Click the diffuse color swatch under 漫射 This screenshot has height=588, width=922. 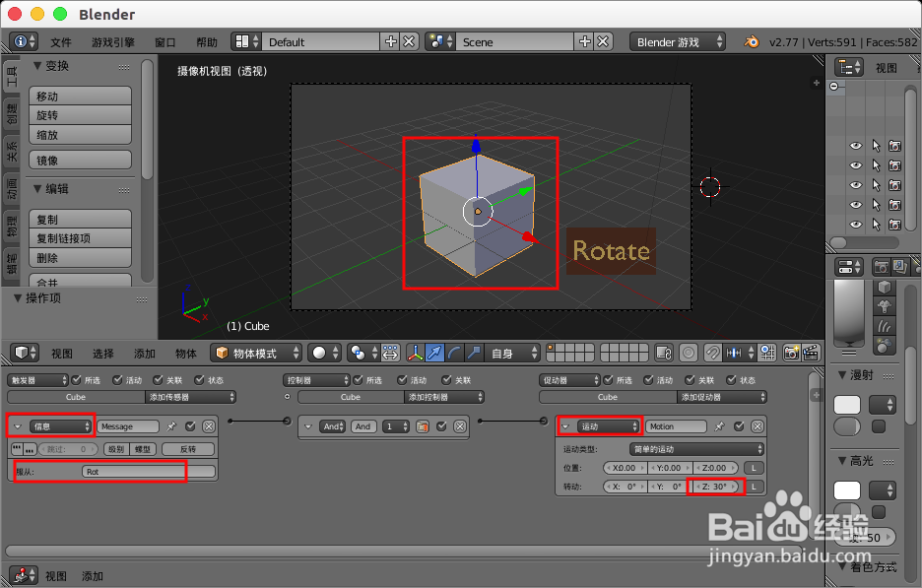point(847,405)
